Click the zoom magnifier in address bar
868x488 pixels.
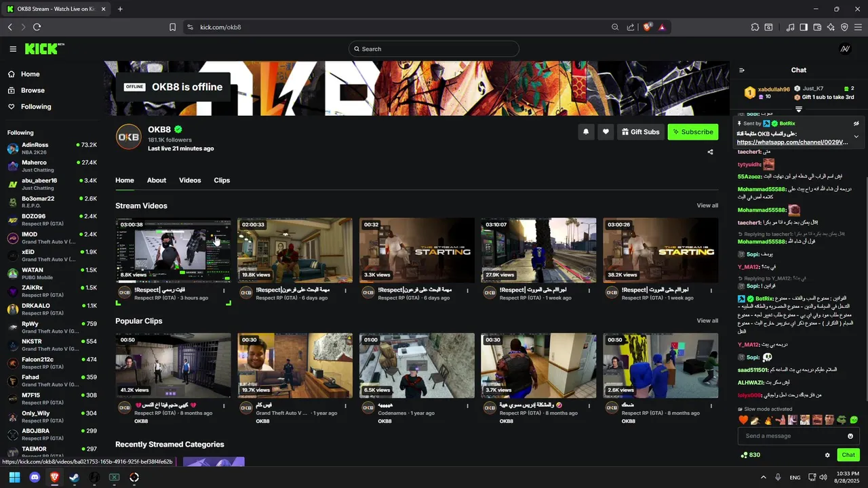coord(615,27)
